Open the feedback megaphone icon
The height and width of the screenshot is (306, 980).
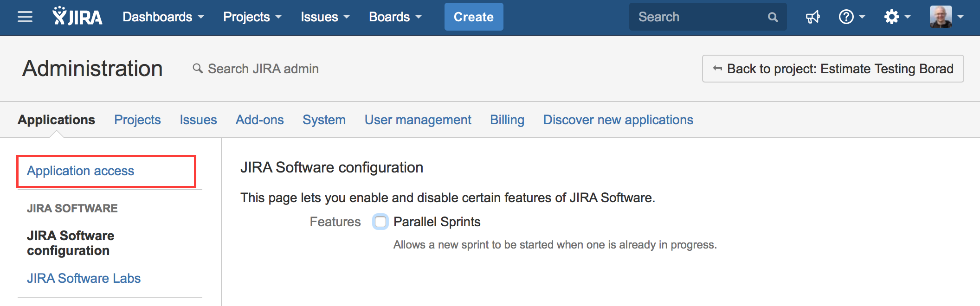point(813,17)
